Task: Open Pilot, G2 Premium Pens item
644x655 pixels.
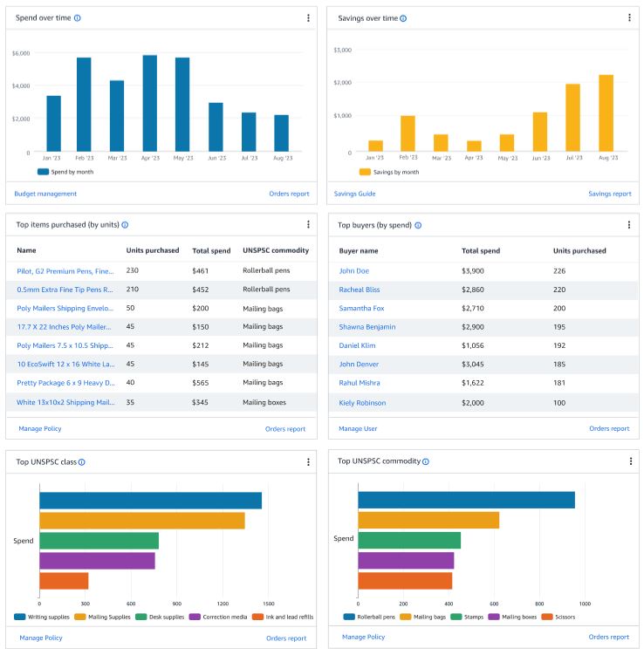Action: (65, 271)
